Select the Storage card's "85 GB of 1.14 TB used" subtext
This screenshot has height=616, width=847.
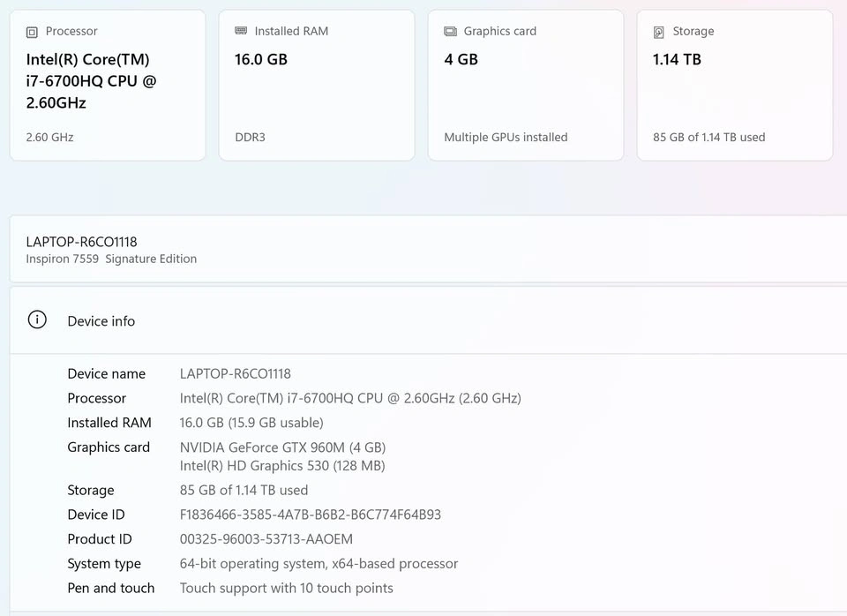point(708,138)
